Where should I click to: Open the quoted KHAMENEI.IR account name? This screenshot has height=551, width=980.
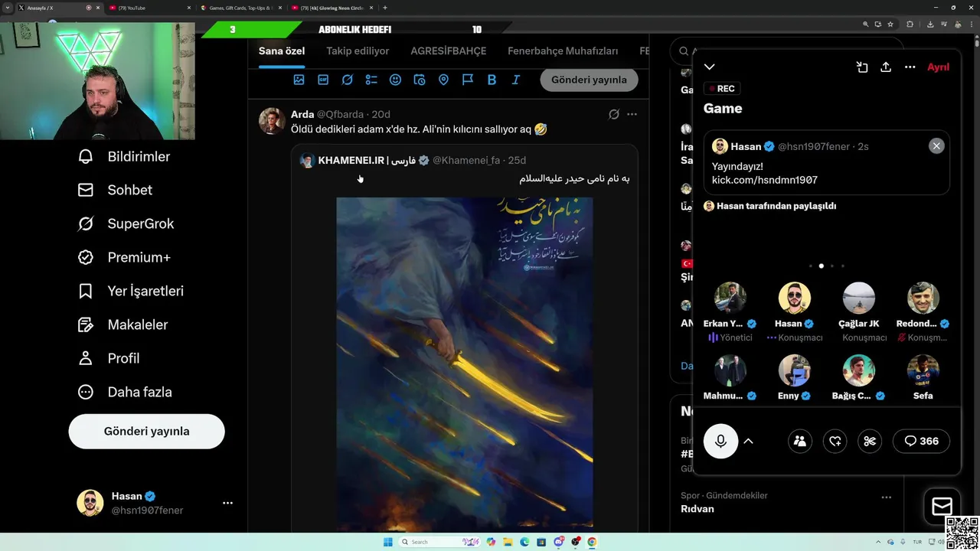point(367,160)
